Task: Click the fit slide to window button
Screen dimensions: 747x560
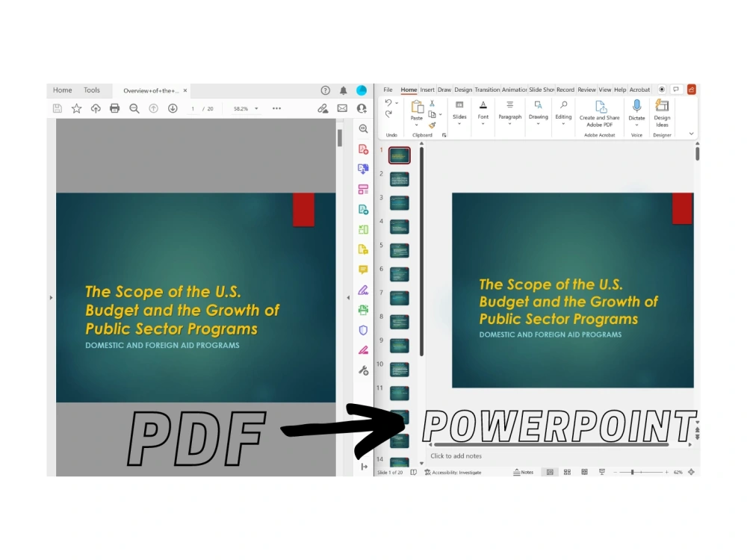Action: (691, 473)
